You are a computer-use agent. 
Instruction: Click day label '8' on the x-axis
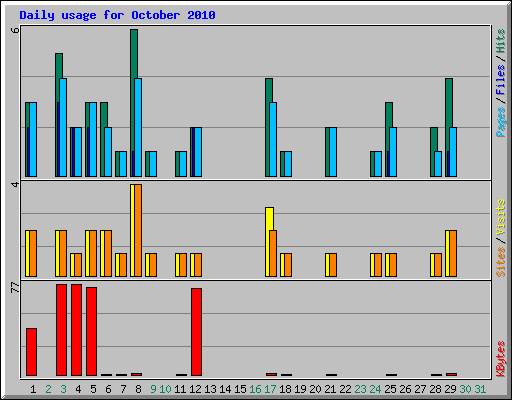click(x=138, y=389)
